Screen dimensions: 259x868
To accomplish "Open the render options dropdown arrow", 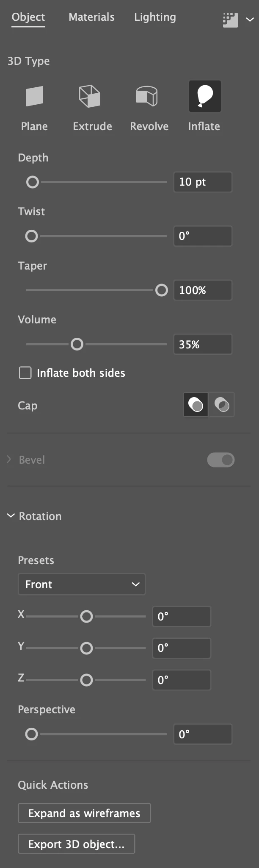I will [250, 19].
